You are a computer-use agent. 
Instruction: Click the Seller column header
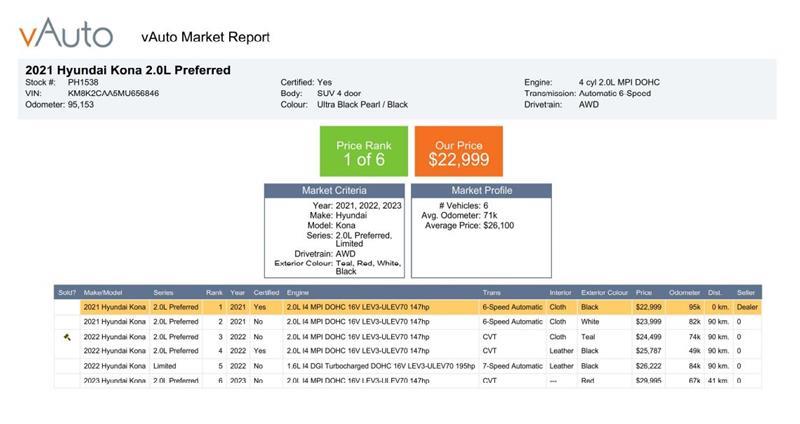coord(745,293)
